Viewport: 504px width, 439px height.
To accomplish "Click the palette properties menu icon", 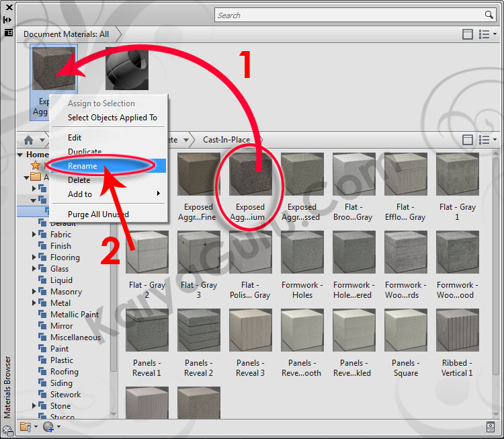I will (x=8, y=32).
